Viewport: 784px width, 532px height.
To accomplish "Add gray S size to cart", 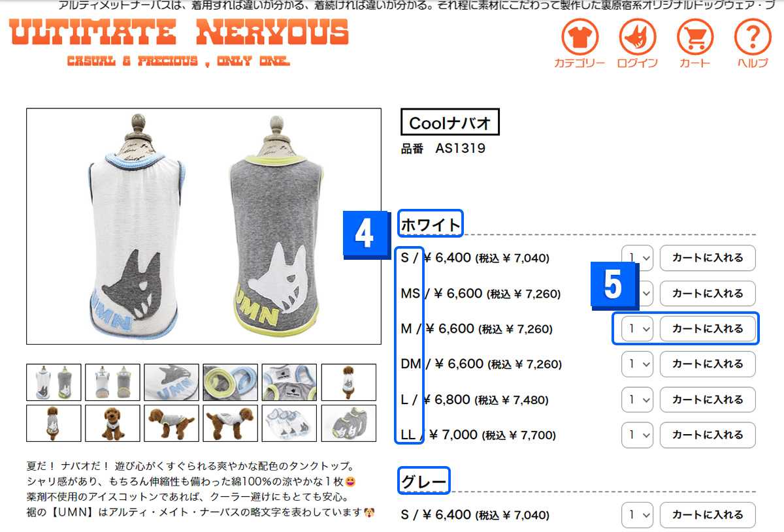I will coord(708,515).
